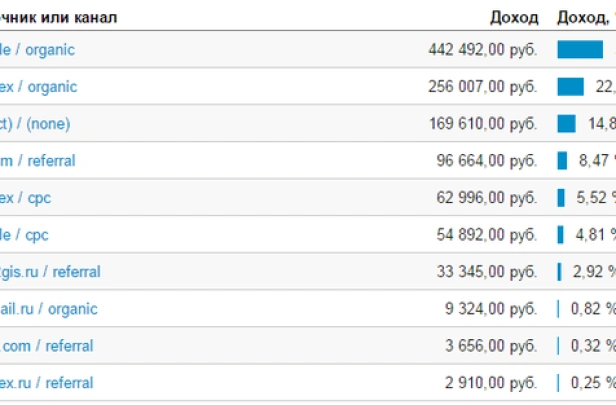This screenshot has width=616, height=405.
Task: Sort by the 'Доход' column header
Action: (x=514, y=18)
